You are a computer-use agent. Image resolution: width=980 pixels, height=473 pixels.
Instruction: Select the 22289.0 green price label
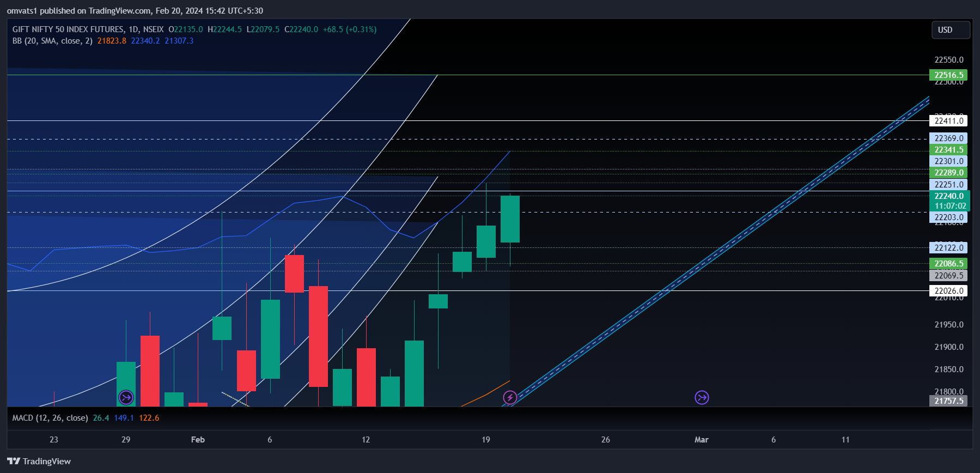(x=948, y=173)
